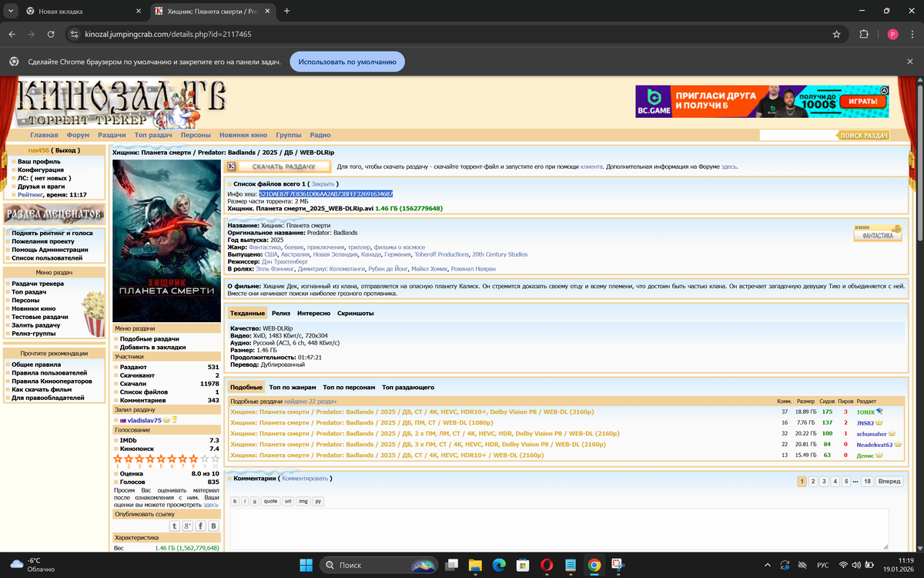This screenshot has height=578, width=924.
Task: Open Microsoft Edge from taskbar
Action: (x=499, y=565)
